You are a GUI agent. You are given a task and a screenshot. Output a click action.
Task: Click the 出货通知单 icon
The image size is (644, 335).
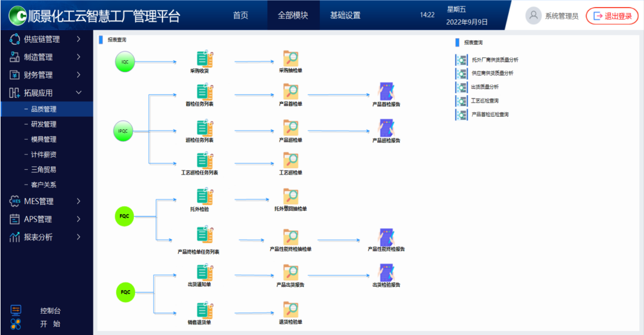[204, 272]
